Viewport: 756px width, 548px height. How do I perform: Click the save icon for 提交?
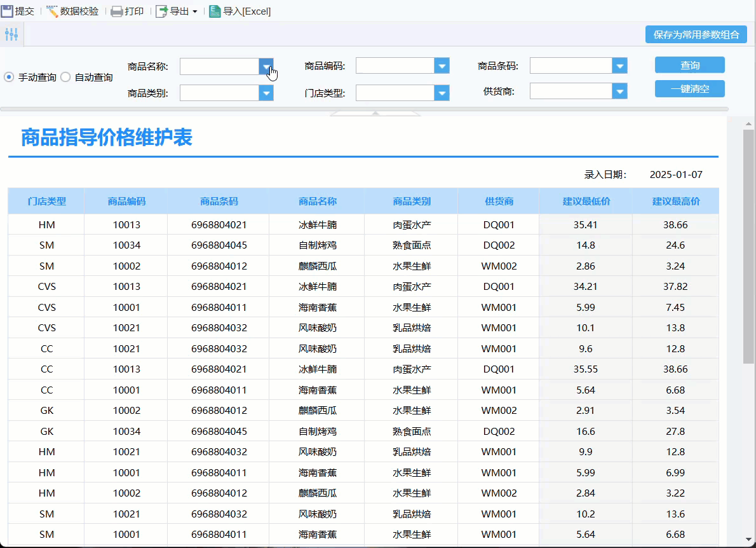[7, 11]
